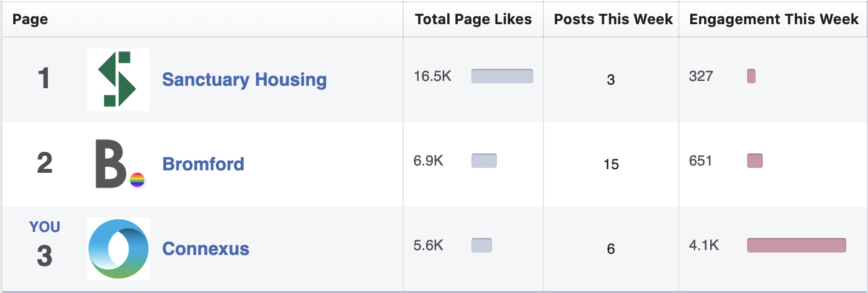Image resolution: width=868 pixels, height=293 pixels.
Task: Click the Connexus 4.1K engagement bar
Action: tap(797, 245)
